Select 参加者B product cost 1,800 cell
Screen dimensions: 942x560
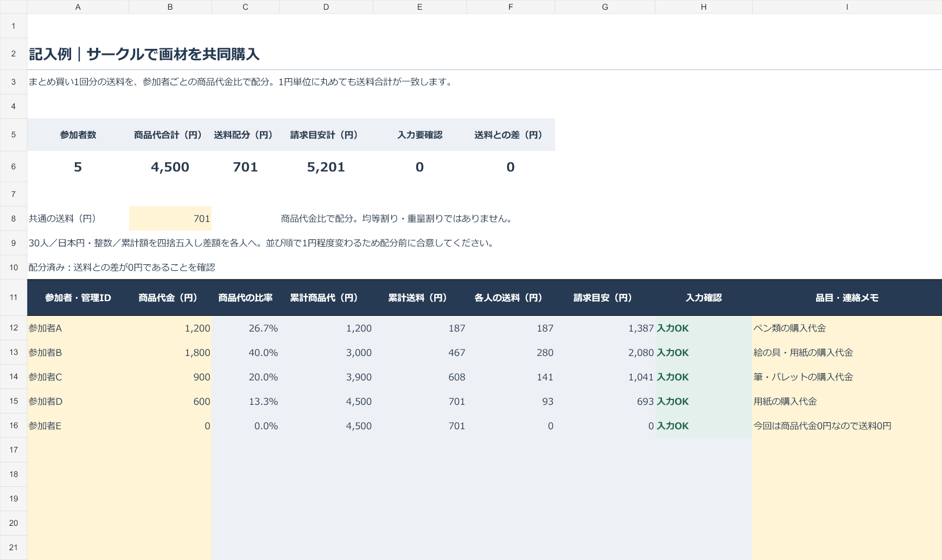coord(170,352)
